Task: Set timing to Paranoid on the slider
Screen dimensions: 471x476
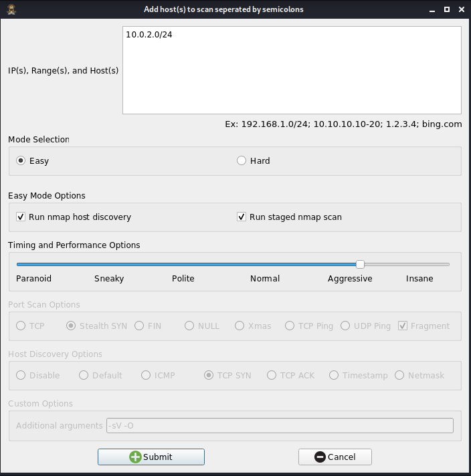Action: (x=18, y=265)
